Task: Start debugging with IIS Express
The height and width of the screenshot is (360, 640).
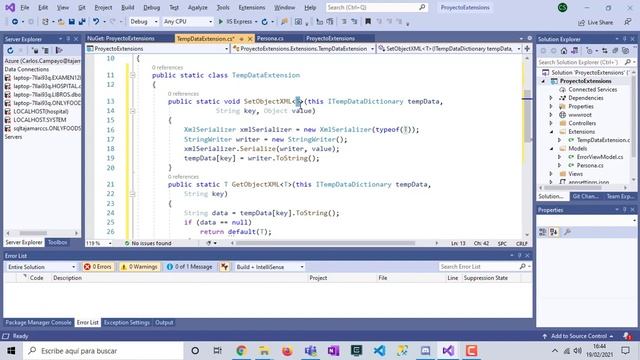Action: [x=235, y=22]
